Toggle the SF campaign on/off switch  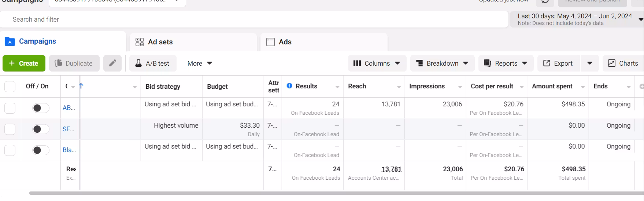[41, 129]
